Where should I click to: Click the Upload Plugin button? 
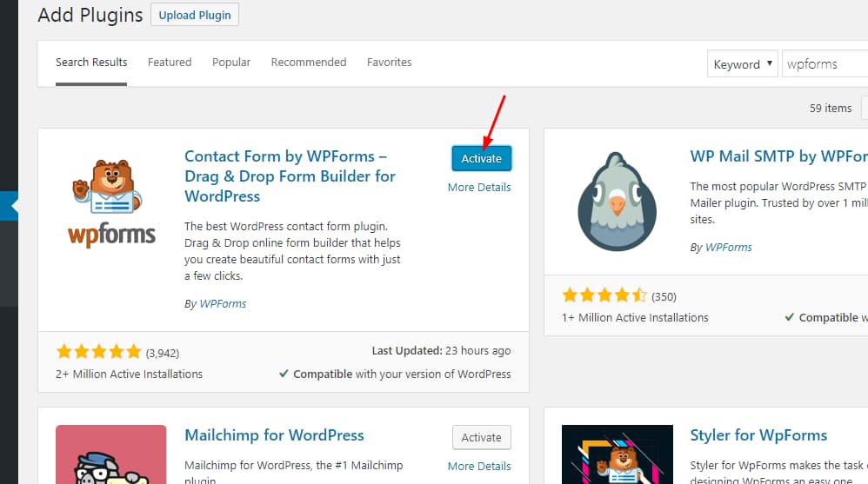[x=195, y=15]
